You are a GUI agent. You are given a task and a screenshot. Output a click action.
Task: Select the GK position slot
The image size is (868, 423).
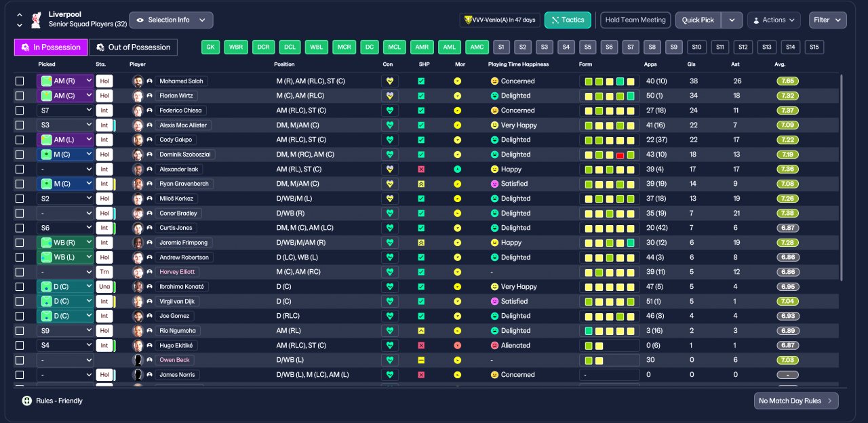pyautogui.click(x=211, y=47)
